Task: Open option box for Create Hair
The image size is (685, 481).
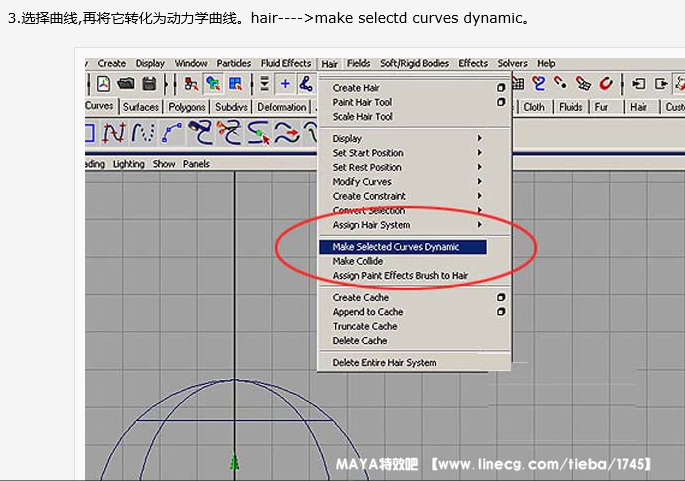Action: coord(501,88)
